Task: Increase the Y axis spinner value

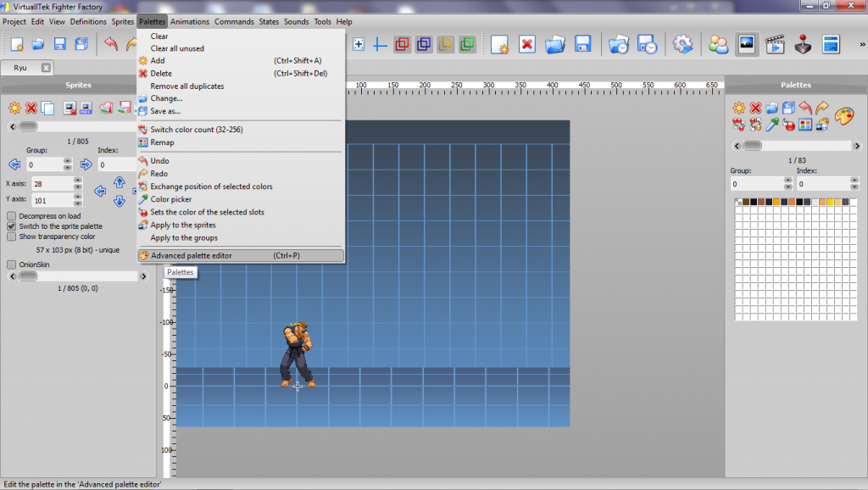Action: tap(78, 197)
